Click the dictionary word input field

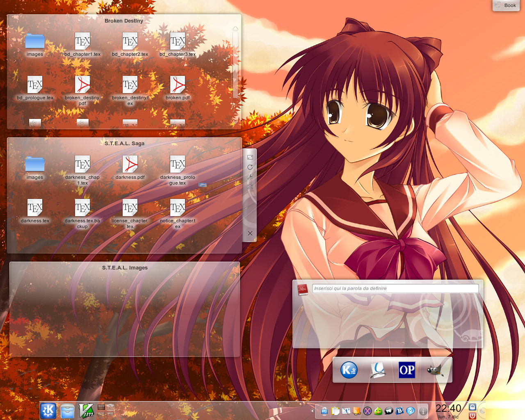(395, 288)
